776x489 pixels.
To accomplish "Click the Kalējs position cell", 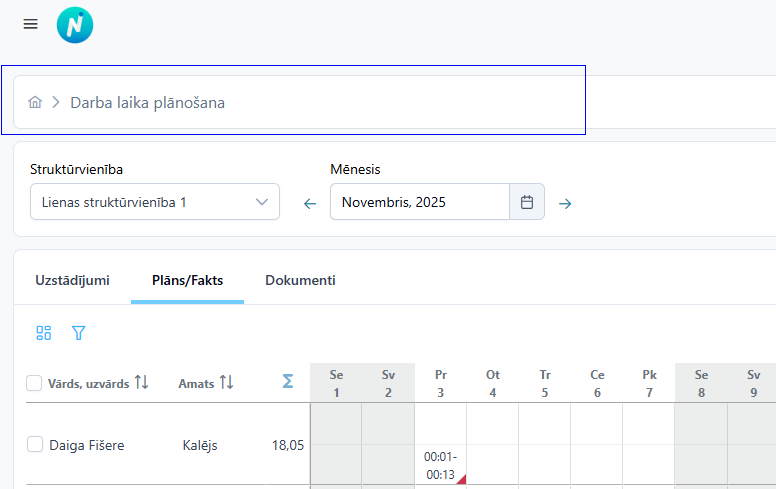I will (200, 445).
